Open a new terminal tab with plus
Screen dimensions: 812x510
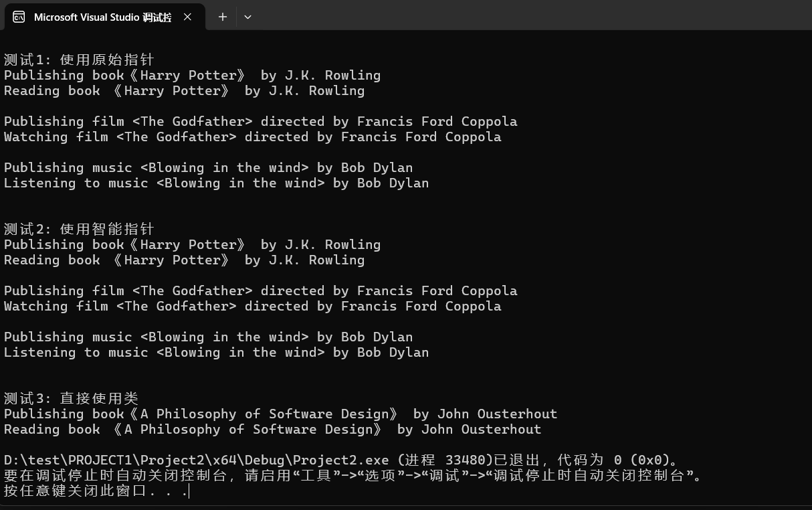(223, 17)
